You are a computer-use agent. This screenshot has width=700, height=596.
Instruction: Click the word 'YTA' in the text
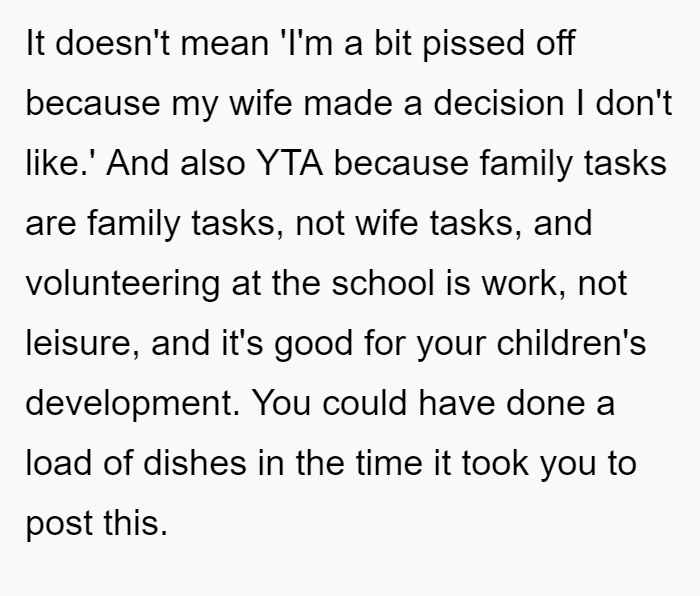coord(289,163)
